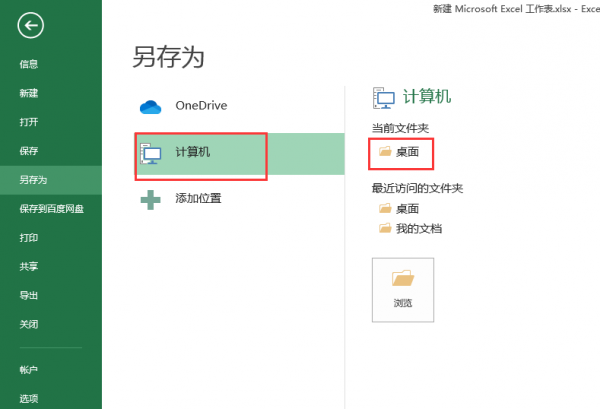Click 添加位置 to add a place
The image size is (600, 409).
click(x=240, y=199)
